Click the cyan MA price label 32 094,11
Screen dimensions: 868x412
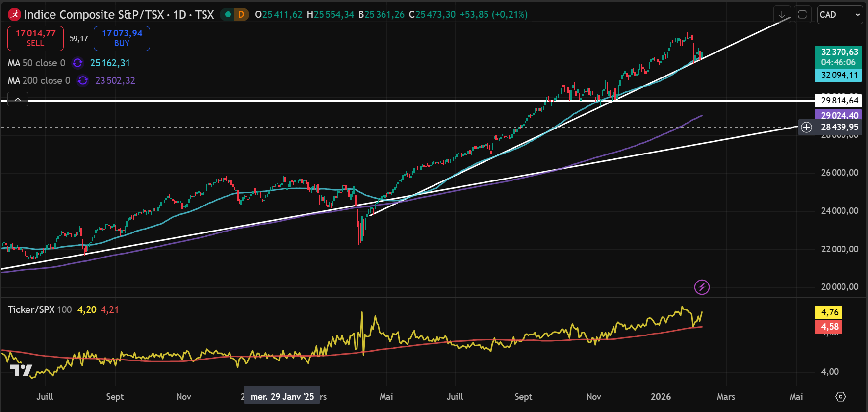pos(839,75)
